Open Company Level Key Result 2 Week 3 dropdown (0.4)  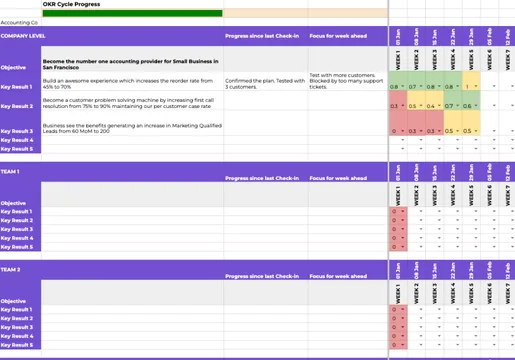(439, 106)
